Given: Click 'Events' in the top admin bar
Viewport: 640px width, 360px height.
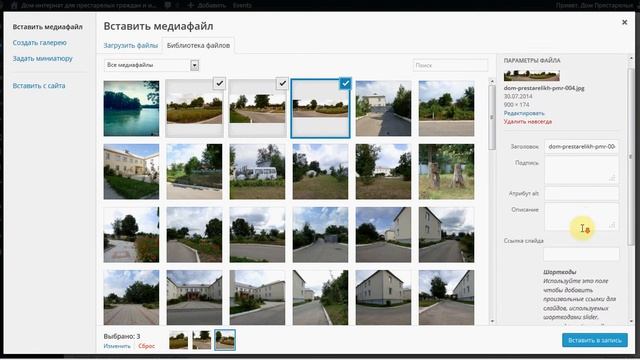Looking at the screenshot, I should pos(242,5).
